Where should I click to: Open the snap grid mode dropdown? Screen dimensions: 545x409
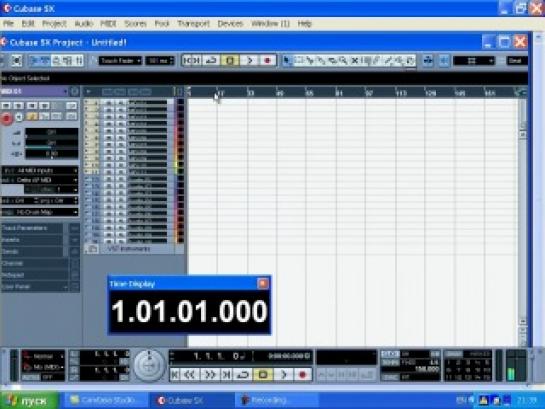(473, 61)
